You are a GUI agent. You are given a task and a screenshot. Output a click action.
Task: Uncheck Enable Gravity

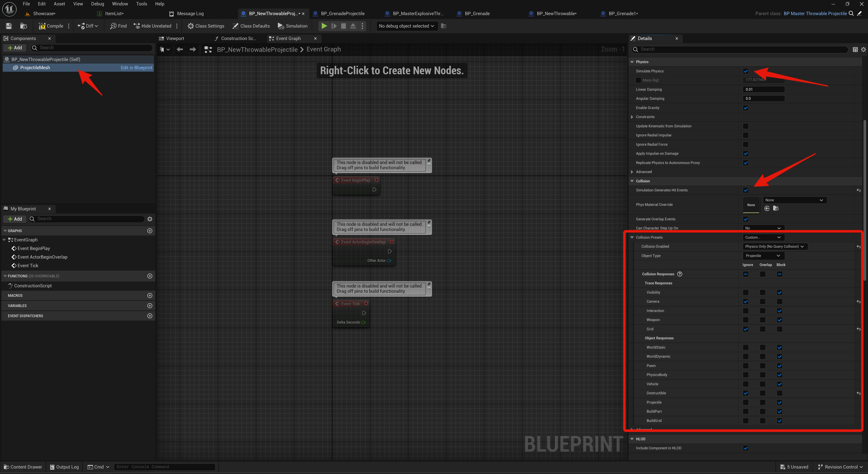746,108
